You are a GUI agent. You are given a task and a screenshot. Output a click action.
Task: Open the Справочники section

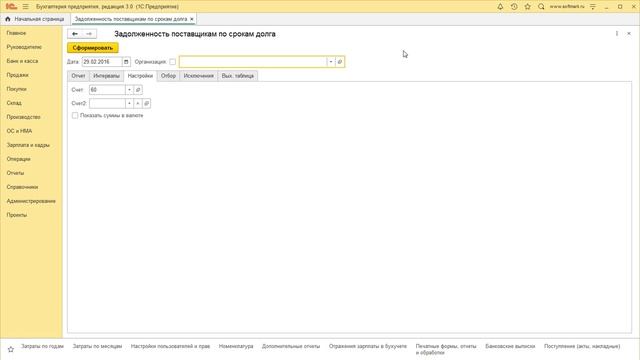pos(22,187)
